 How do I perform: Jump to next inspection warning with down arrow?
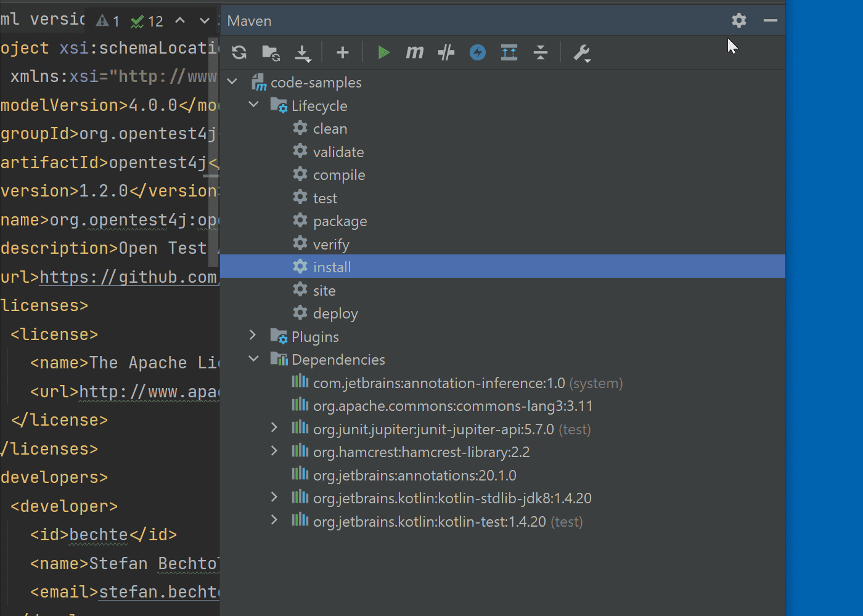[x=204, y=20]
